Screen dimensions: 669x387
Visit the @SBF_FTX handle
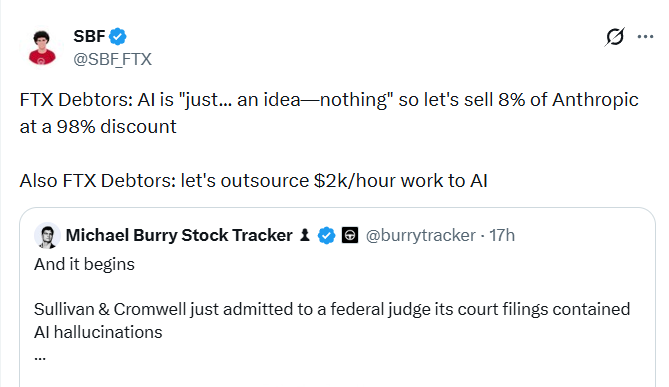tap(112, 59)
